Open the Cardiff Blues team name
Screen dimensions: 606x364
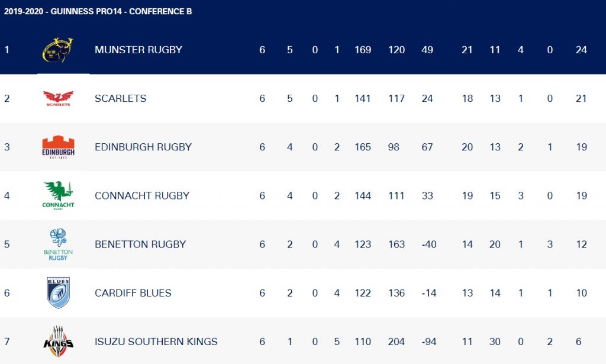click(133, 292)
